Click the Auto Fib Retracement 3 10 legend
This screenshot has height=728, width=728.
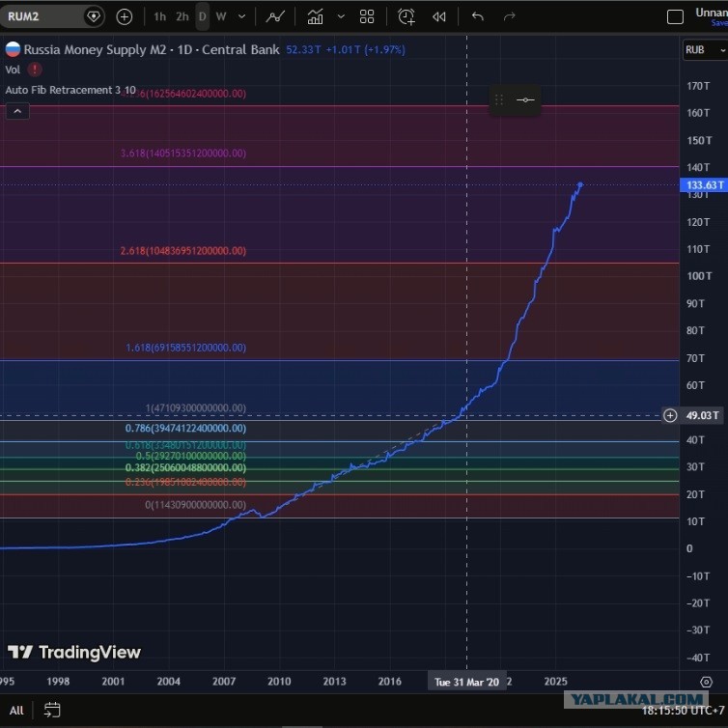coord(70,90)
